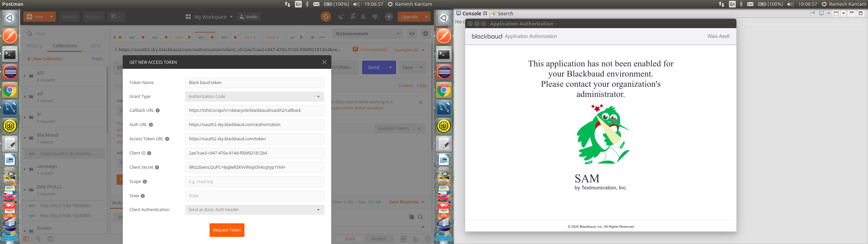Viewport: 868px width, 244px height.
Task: Expand the ASF collection
Action: click(25, 76)
